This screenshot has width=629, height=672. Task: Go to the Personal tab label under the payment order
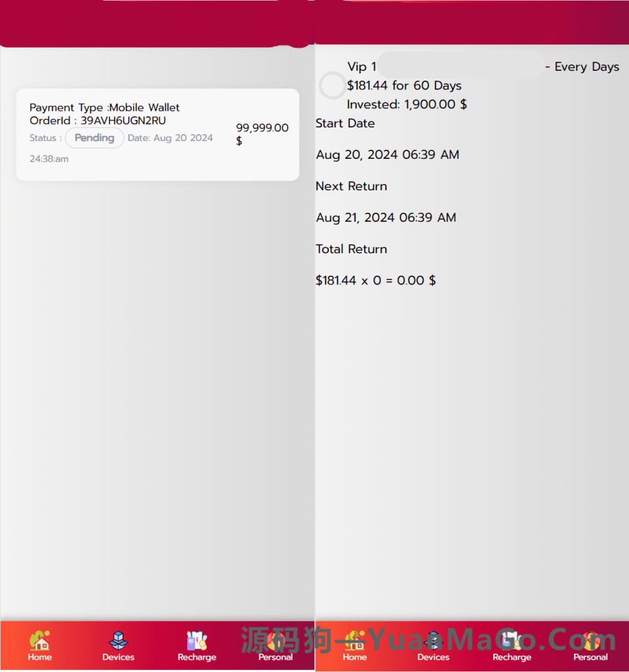(275, 657)
